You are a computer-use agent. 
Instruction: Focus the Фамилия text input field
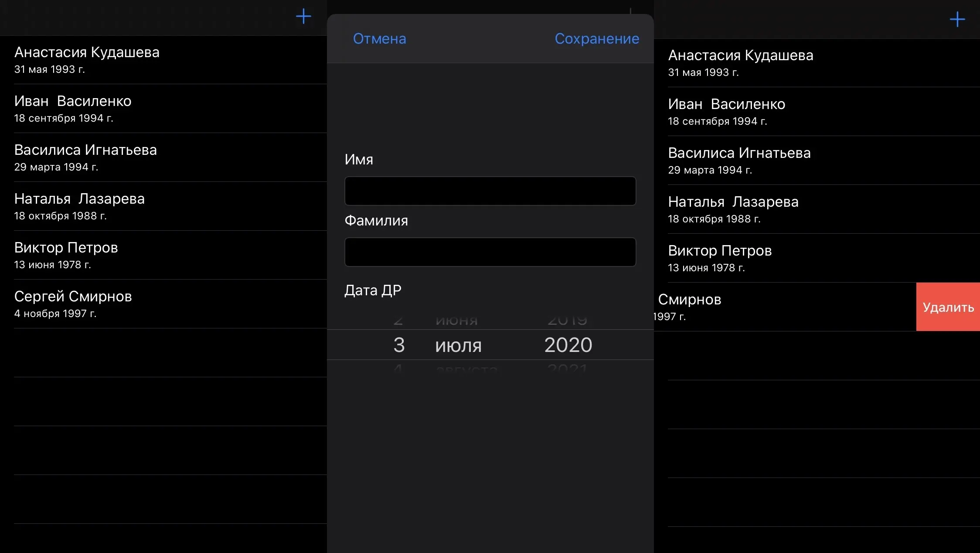pyautogui.click(x=490, y=252)
